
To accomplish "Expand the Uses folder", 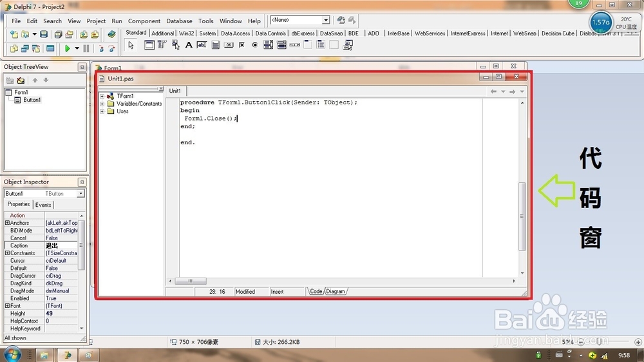I will pyautogui.click(x=102, y=111).
